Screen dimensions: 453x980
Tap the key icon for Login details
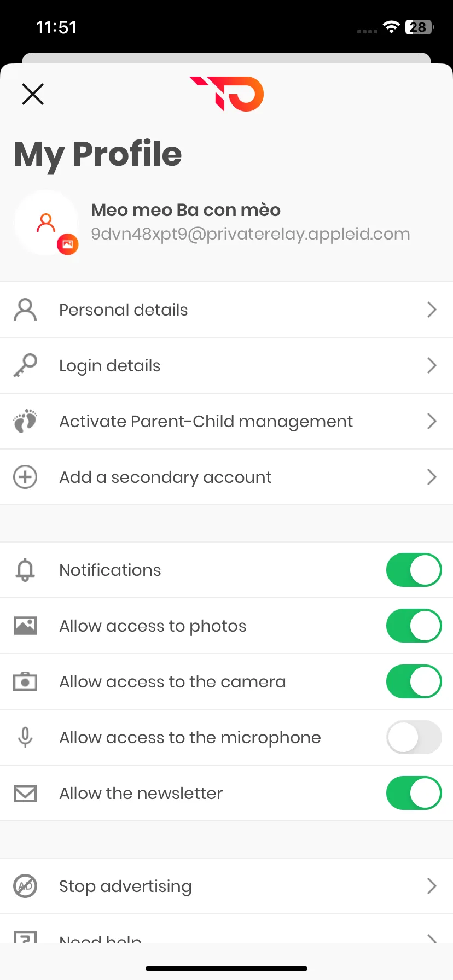(x=25, y=365)
